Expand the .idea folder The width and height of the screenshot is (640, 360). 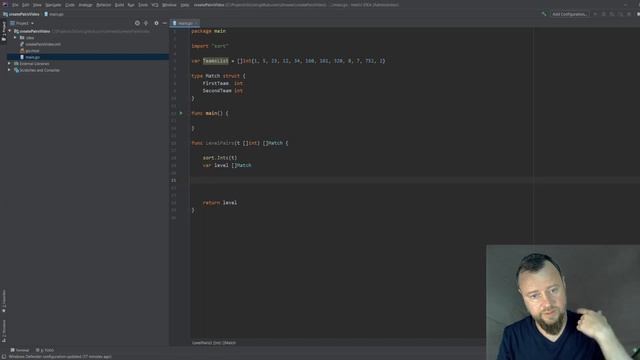[x=16, y=38]
